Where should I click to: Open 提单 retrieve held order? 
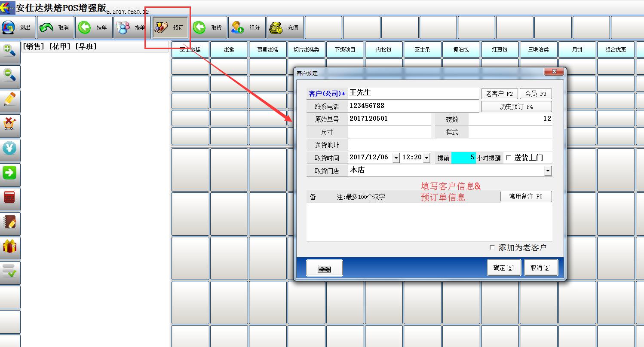point(132,27)
